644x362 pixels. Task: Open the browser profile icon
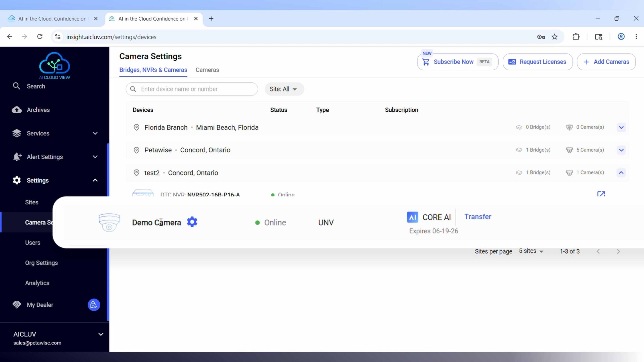[x=621, y=37]
